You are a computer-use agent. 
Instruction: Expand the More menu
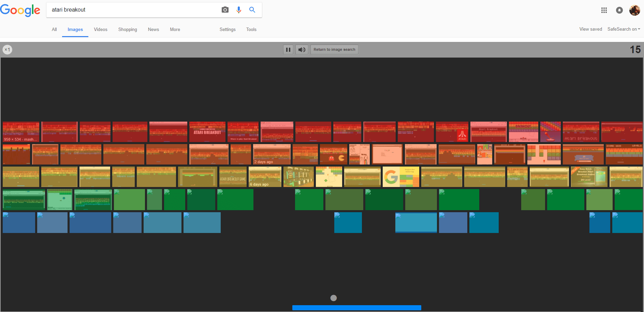pos(175,30)
